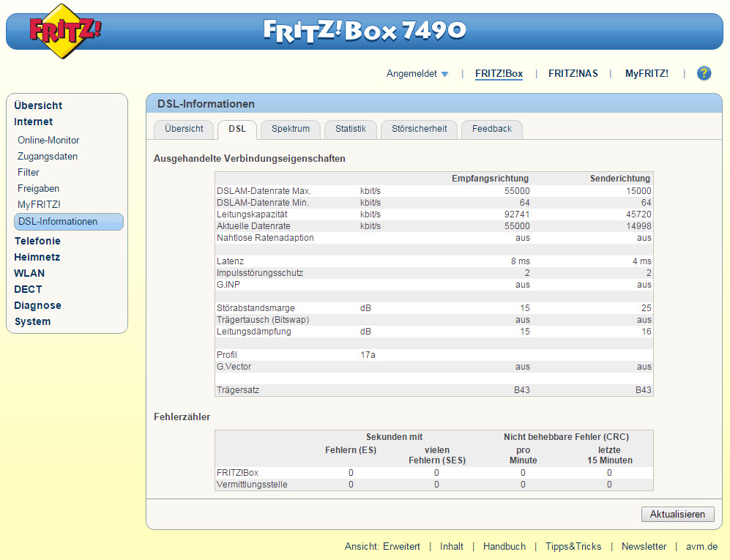
Task: Click Aktuelle Datenrate send value 14998
Action: tap(638, 225)
